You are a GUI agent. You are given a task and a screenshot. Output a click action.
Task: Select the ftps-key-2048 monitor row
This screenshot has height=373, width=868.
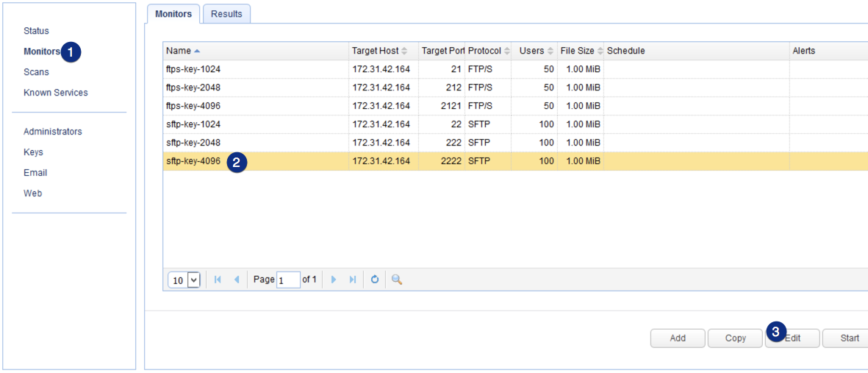pyautogui.click(x=193, y=88)
